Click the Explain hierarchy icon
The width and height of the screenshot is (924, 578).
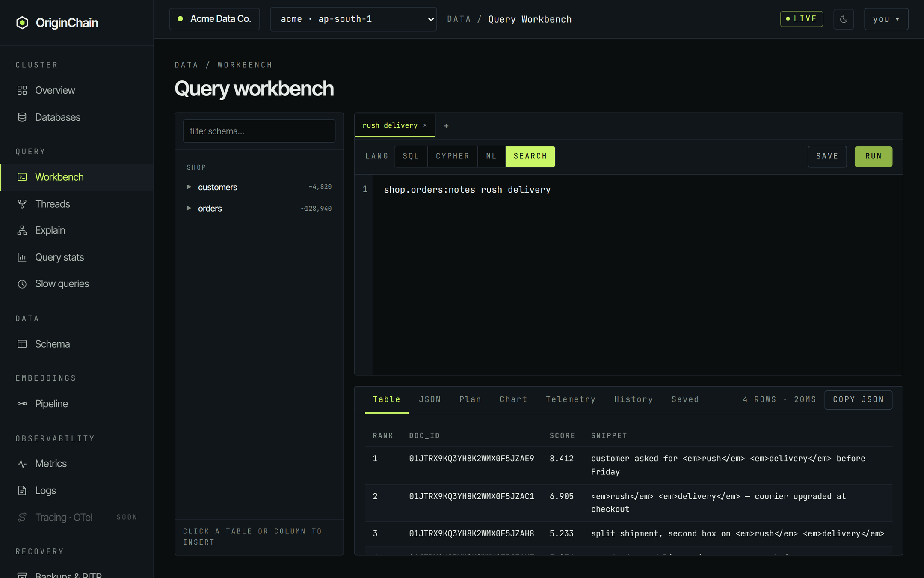[22, 230]
